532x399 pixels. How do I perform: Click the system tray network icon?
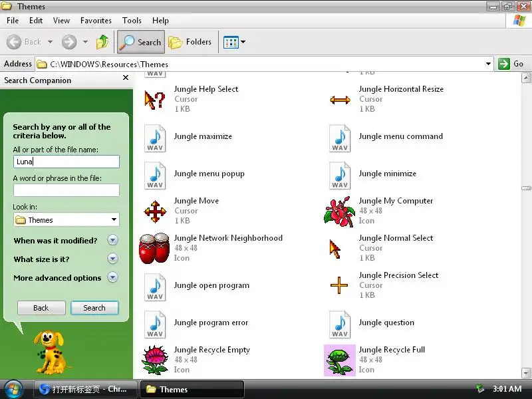pyautogui.click(x=479, y=388)
